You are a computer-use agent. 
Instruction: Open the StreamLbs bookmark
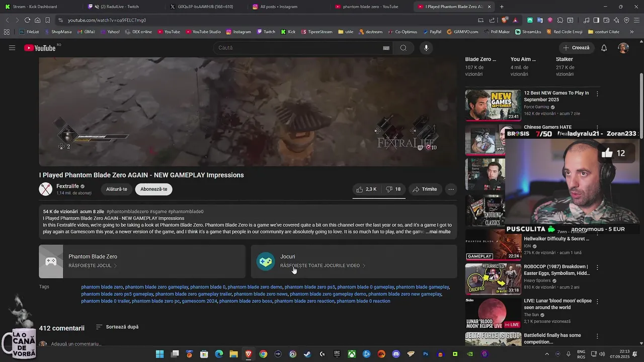[x=528, y=32]
